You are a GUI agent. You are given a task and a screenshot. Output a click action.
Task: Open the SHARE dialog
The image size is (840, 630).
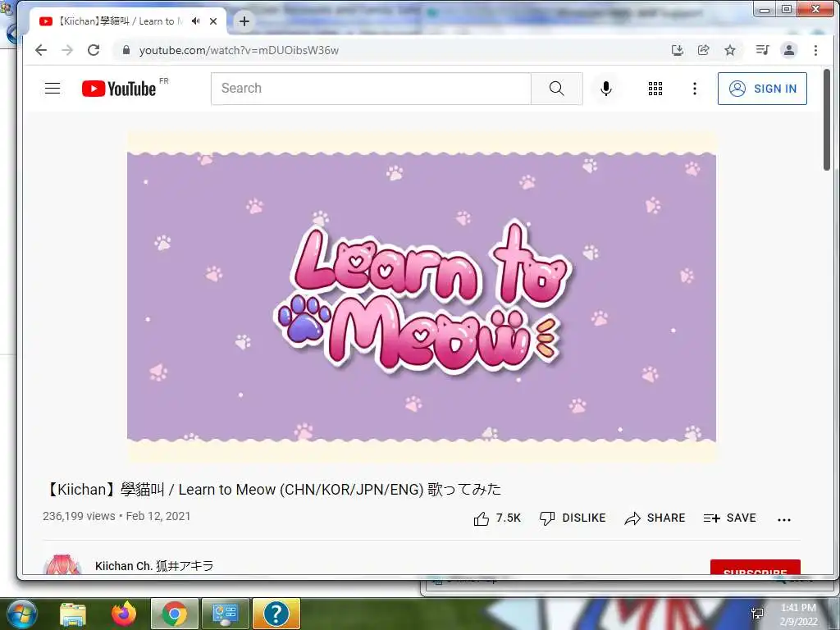(655, 518)
